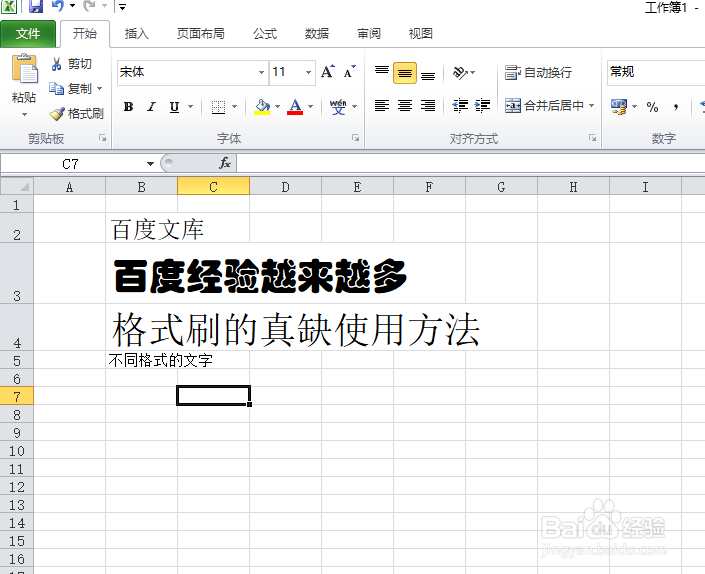Image resolution: width=705 pixels, height=574 pixels.
Task: Open the Font group dialog launcher
Action: pyautogui.click(x=355, y=138)
